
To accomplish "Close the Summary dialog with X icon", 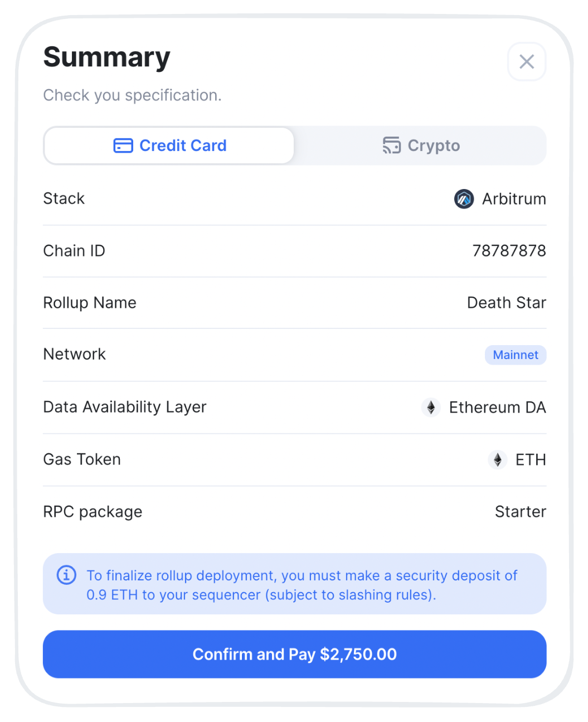I will pos(527,61).
